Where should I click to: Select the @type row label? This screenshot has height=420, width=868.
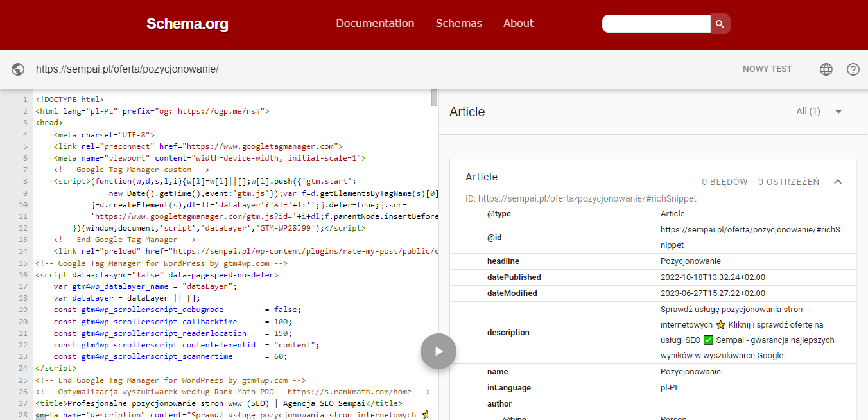[499, 214]
